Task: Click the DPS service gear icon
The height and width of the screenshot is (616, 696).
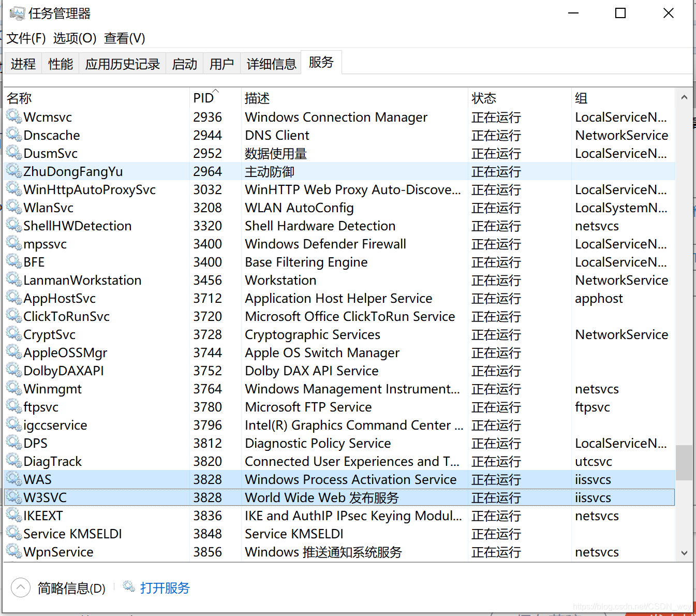Action: pyautogui.click(x=13, y=442)
